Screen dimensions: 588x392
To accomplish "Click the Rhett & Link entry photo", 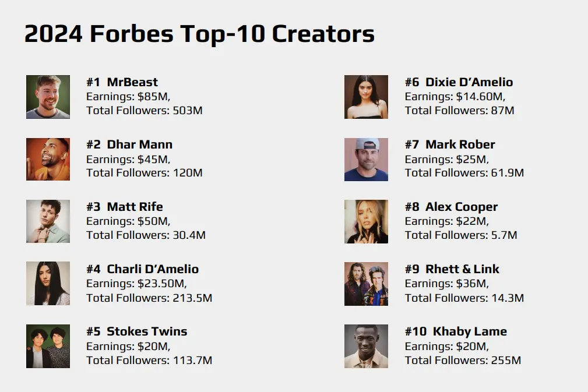I will 366,284.
